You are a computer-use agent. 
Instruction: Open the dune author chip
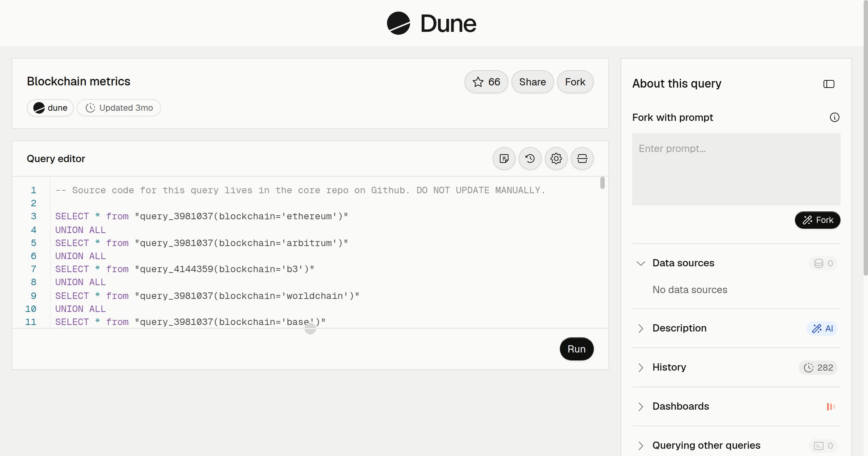click(x=50, y=108)
